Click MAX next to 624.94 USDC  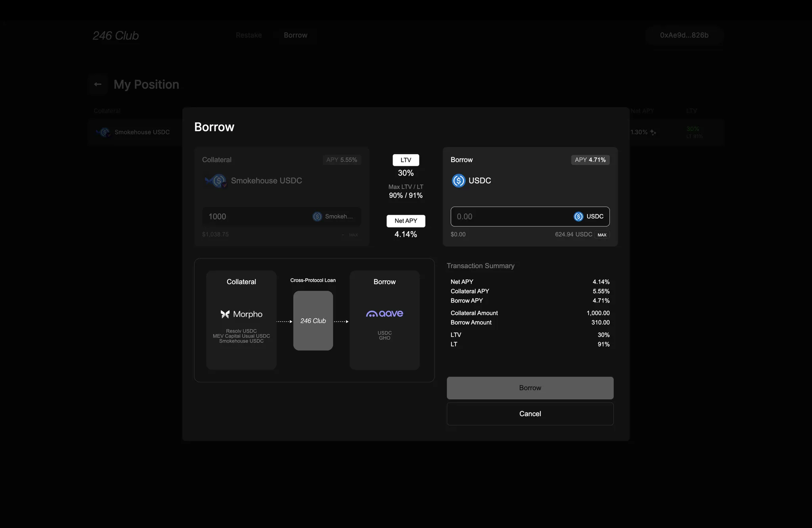coord(601,235)
